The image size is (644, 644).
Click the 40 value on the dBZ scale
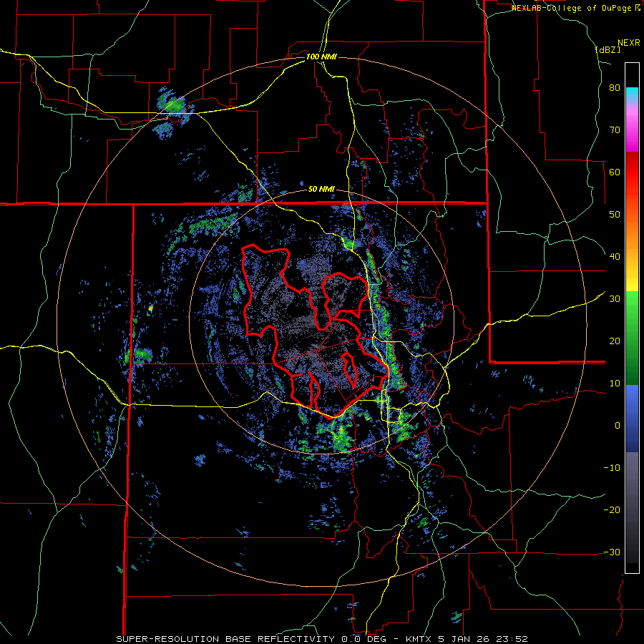coord(615,257)
